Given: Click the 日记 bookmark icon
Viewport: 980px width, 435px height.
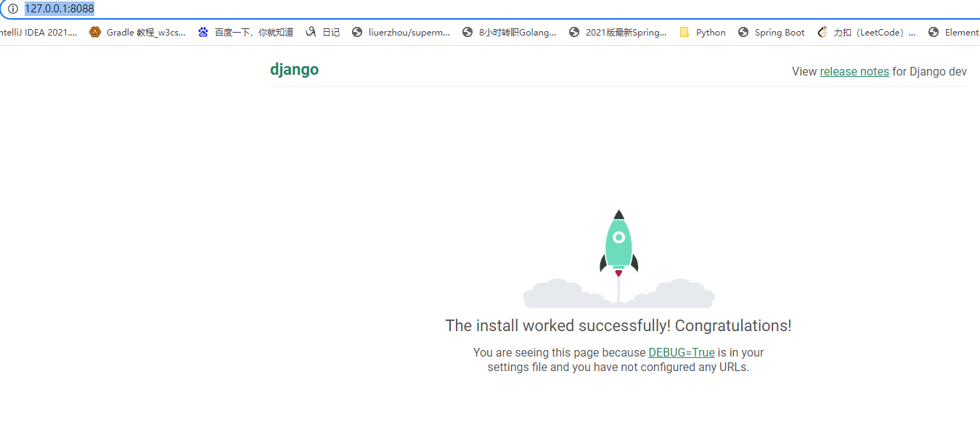Looking at the screenshot, I should pyautogui.click(x=311, y=32).
